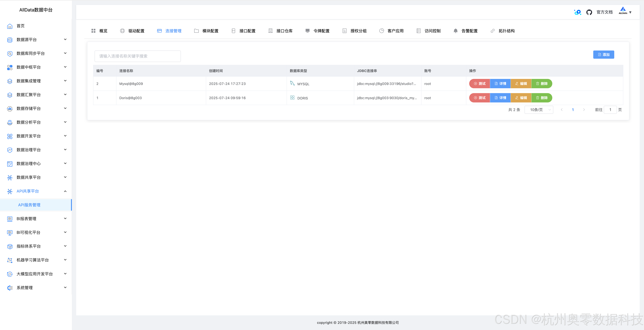Click the 告警配置 bell icon
Image resolution: width=644 pixels, height=330 pixels.
(x=456, y=31)
